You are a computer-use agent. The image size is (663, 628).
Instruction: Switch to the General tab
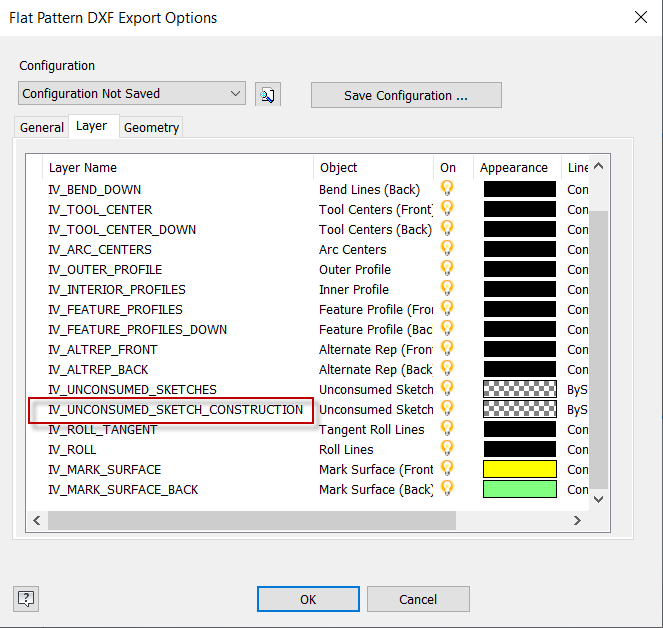pos(41,127)
